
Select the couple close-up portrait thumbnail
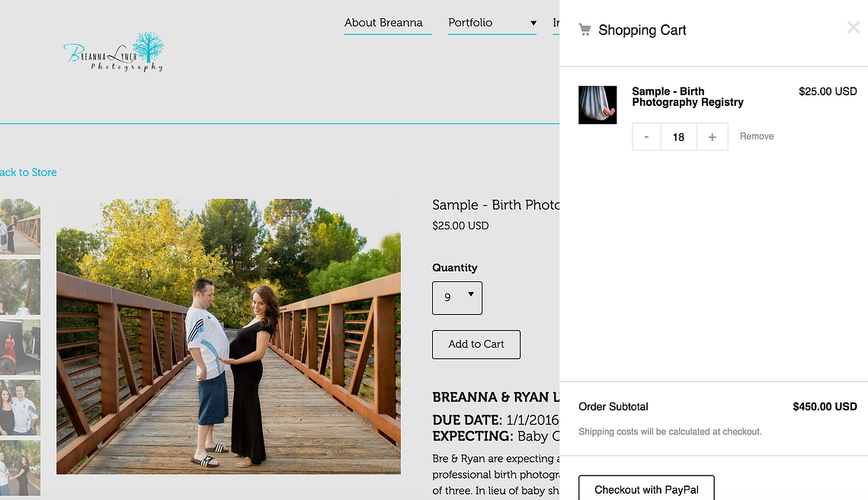20,407
